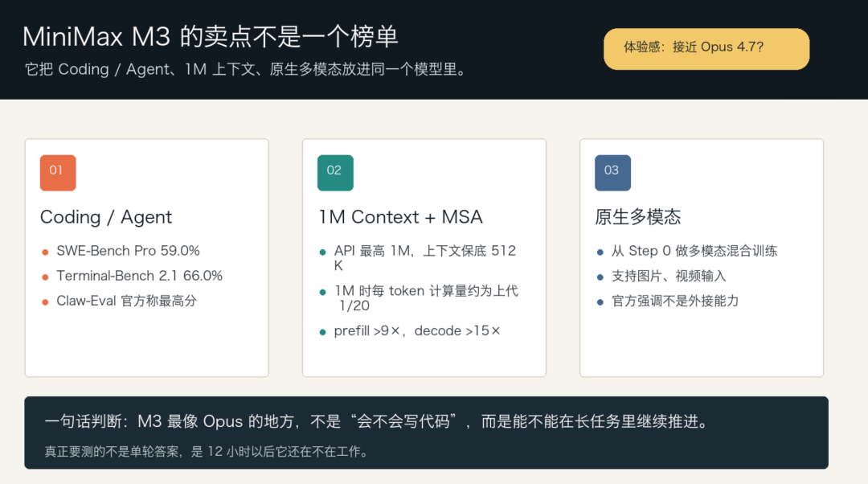Click the 'Coding / Agent' card heading
Viewport: 868px width, 484px height.
[x=106, y=217]
